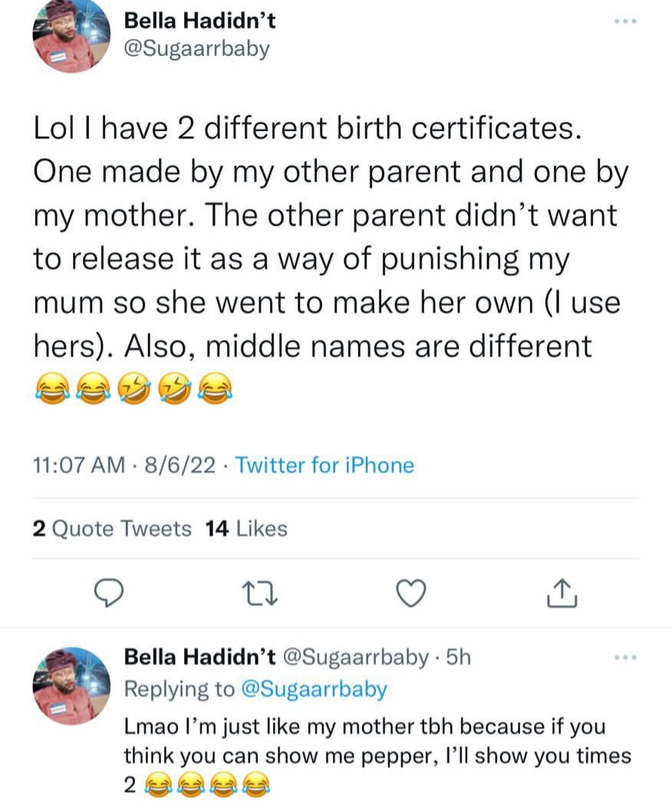Click the laughing emojis row in tweet

[x=131, y=392]
